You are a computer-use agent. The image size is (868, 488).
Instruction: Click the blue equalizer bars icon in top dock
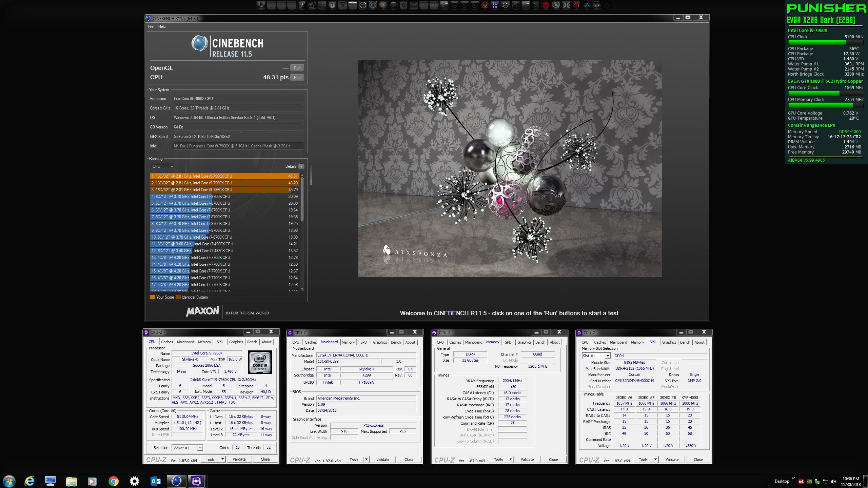(x=495, y=5)
